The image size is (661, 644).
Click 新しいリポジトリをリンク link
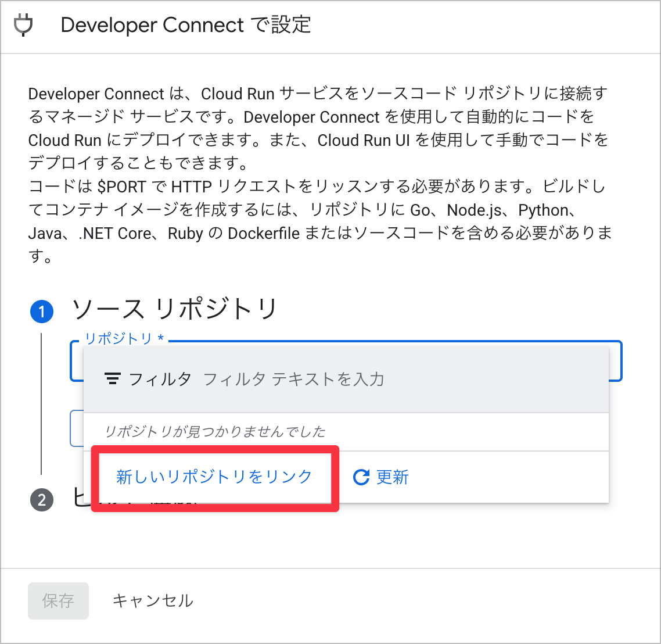point(214,477)
